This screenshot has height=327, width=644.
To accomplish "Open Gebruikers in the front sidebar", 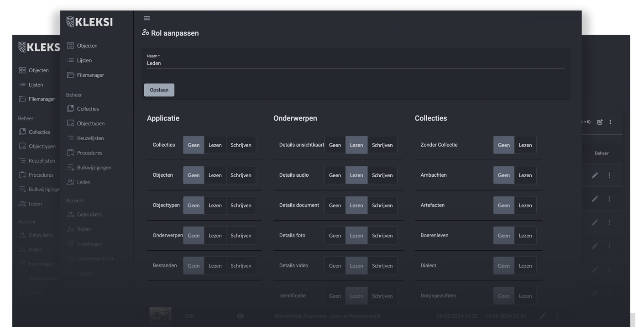I will coord(89,215).
